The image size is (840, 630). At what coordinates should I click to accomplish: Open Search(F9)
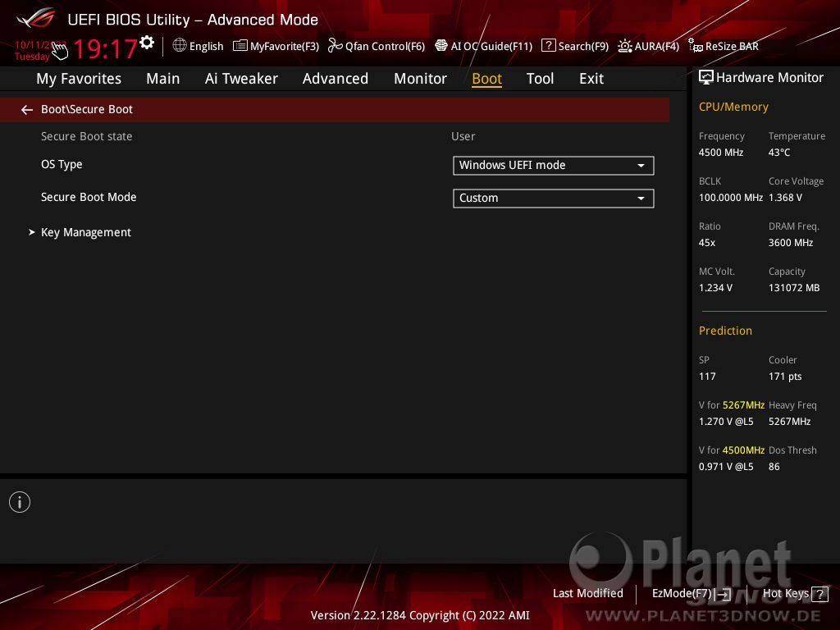coord(583,47)
